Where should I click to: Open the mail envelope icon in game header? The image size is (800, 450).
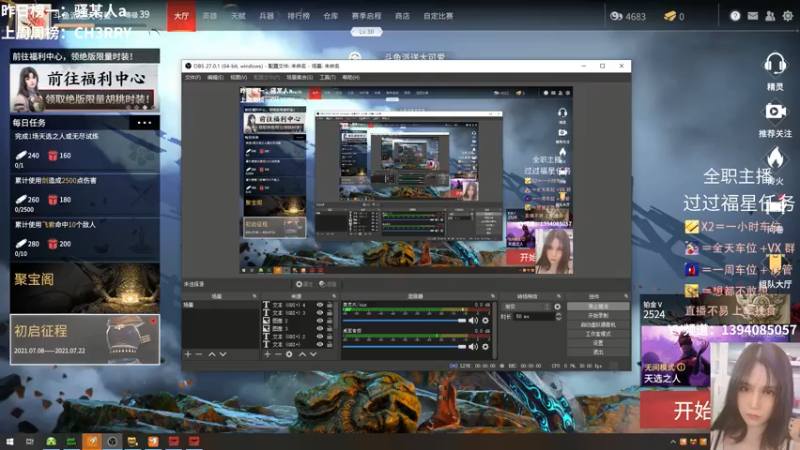click(x=753, y=16)
